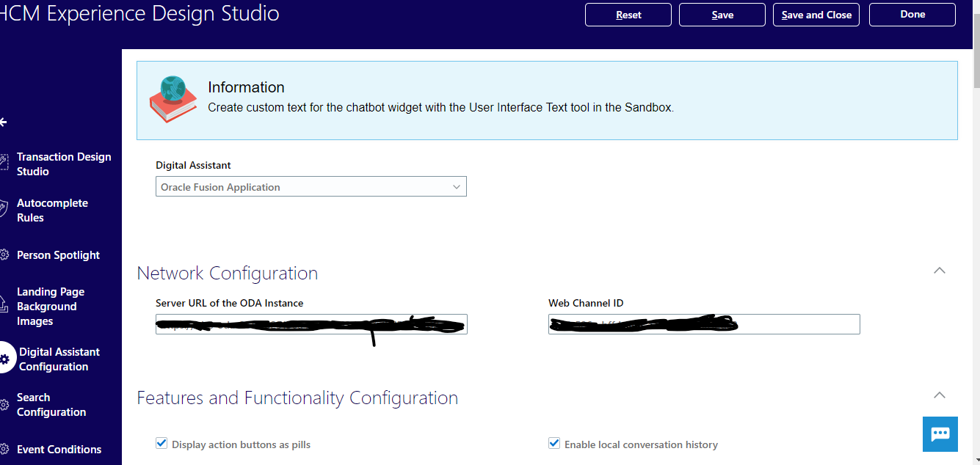Click the Information book globe icon
Screen dimensions: 980x465
pyautogui.click(x=173, y=98)
